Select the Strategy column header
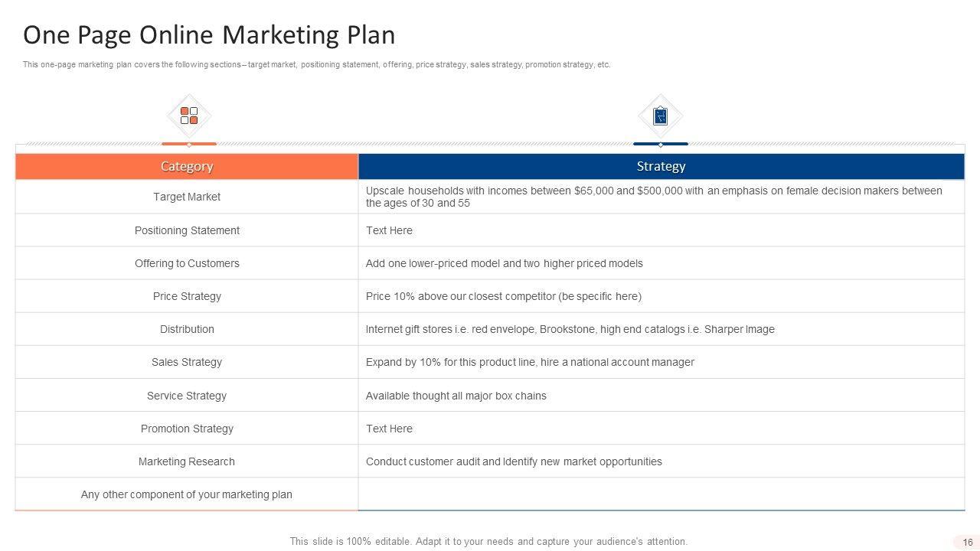The height and width of the screenshot is (551, 980). [x=661, y=166]
